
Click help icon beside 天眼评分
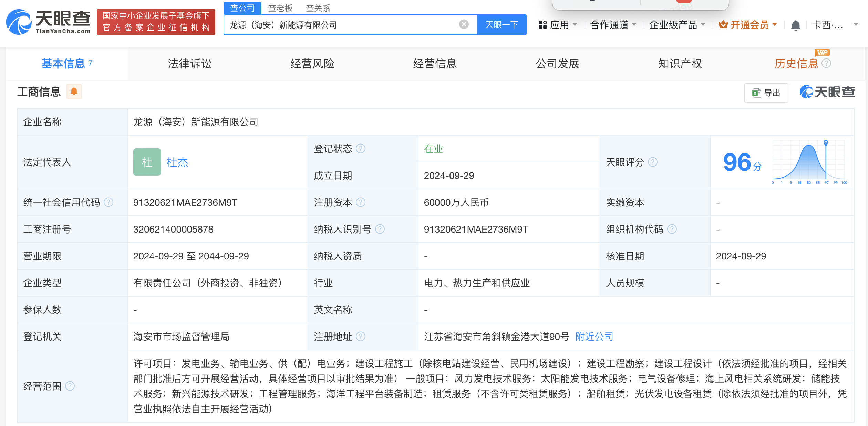[653, 162]
